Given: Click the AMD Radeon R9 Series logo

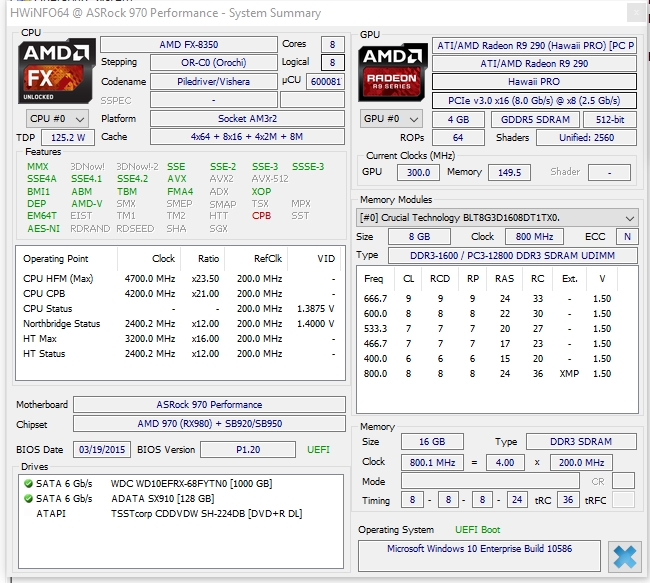Looking at the screenshot, I should point(393,73).
